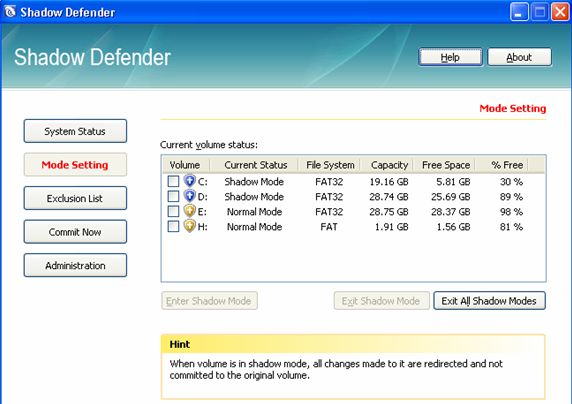The image size is (572, 404).
Task: Select the H: volume label
Action: 202,227
